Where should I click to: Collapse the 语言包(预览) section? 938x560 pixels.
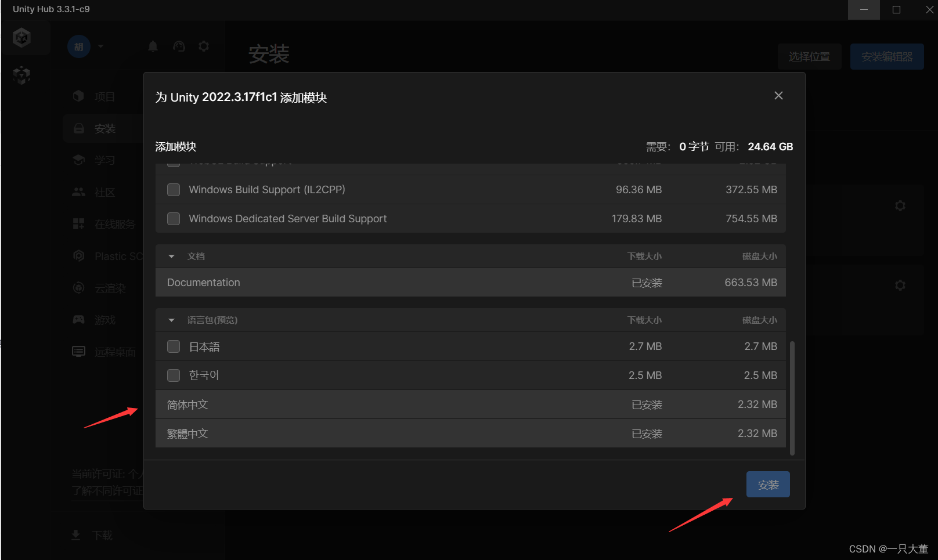click(x=171, y=320)
